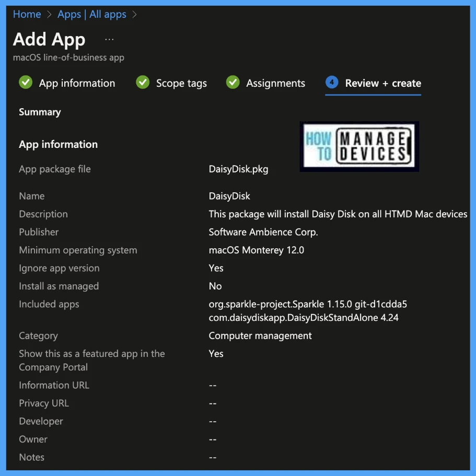The height and width of the screenshot is (476, 476).
Task: Click the org.sparkle-project.Sparkle included app entry
Action: pyautogui.click(x=308, y=304)
